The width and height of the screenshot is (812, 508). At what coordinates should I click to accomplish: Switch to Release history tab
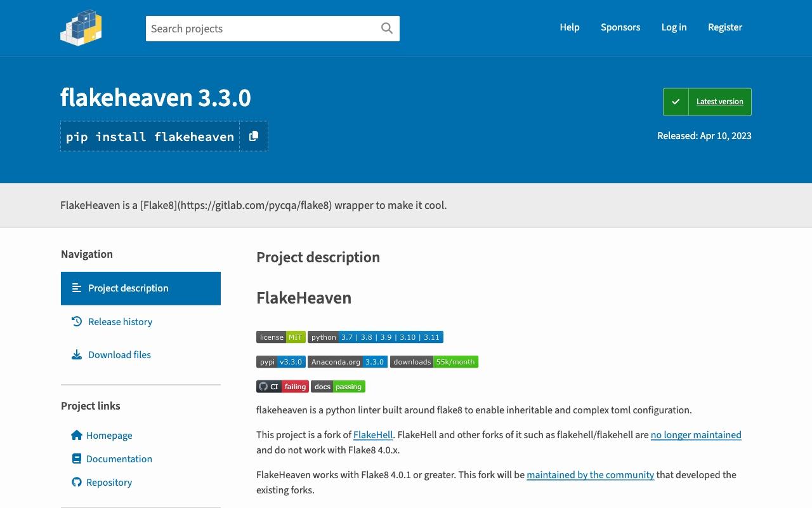point(141,321)
